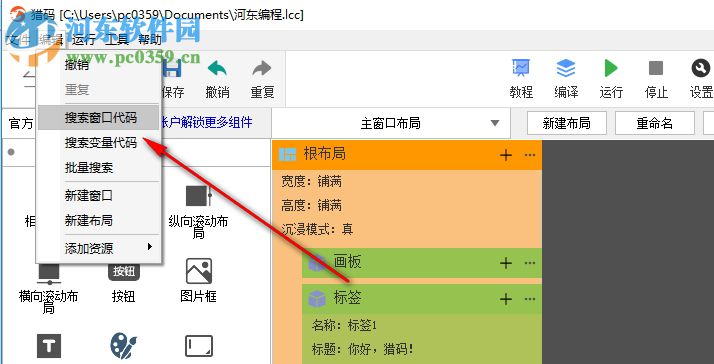Click the Stop (停止) square icon
The height and width of the screenshot is (364, 714).
pos(656,68)
